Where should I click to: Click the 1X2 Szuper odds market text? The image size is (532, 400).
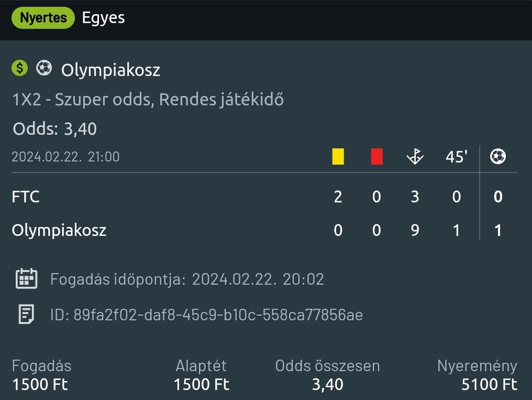148,100
